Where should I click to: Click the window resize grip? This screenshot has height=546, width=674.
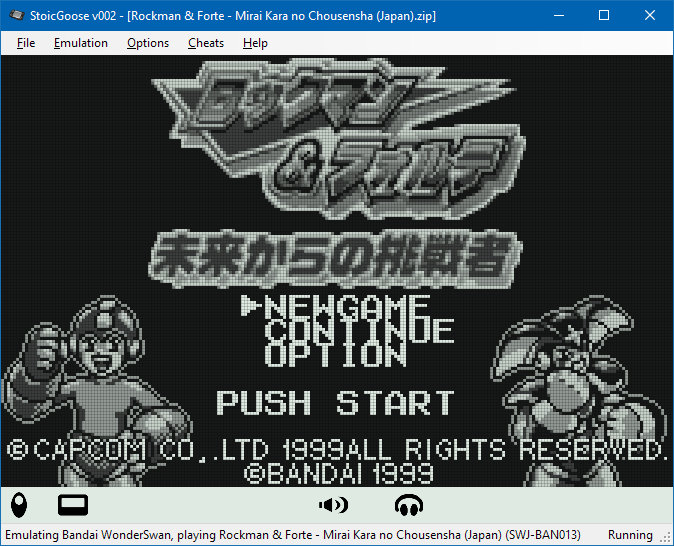coord(666,537)
